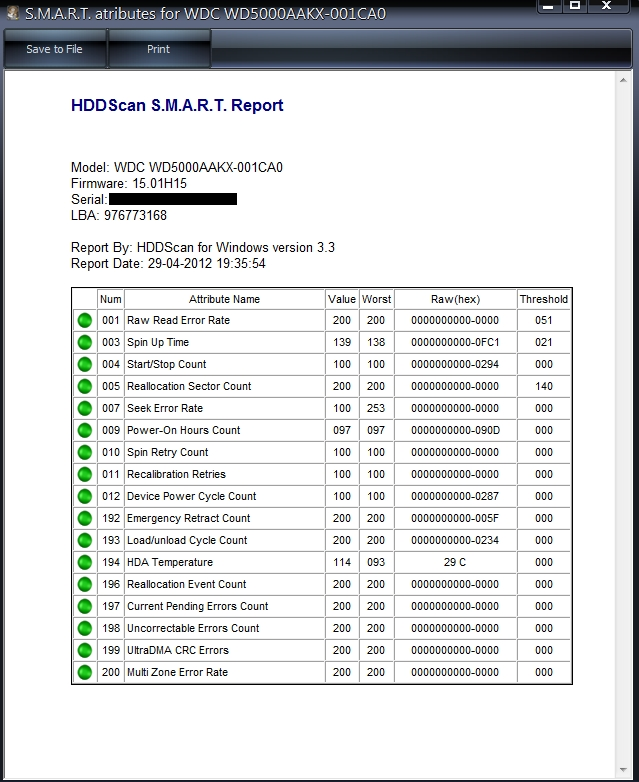The height and width of the screenshot is (782, 639).
Task: Click the Save to File button
Action: click(55, 49)
